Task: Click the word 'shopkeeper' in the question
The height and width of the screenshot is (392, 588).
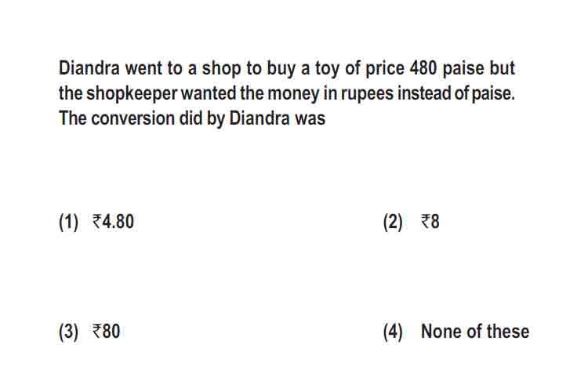Action: coord(132,93)
